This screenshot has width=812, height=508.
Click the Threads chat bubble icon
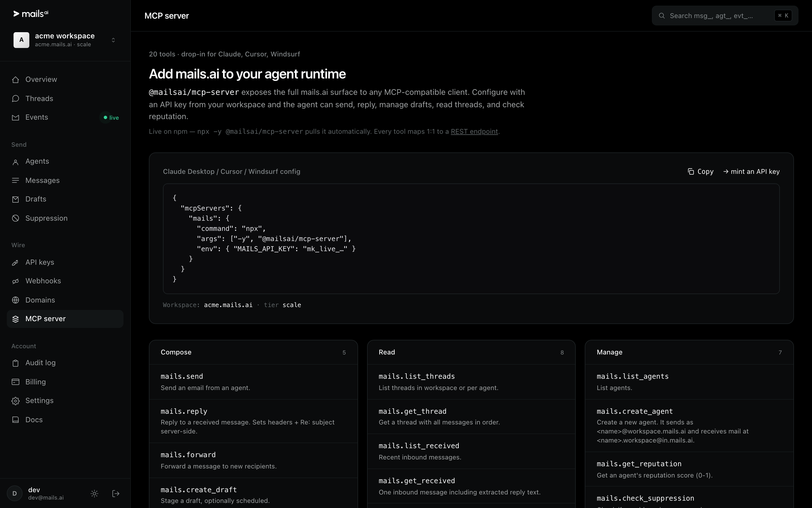click(16, 98)
